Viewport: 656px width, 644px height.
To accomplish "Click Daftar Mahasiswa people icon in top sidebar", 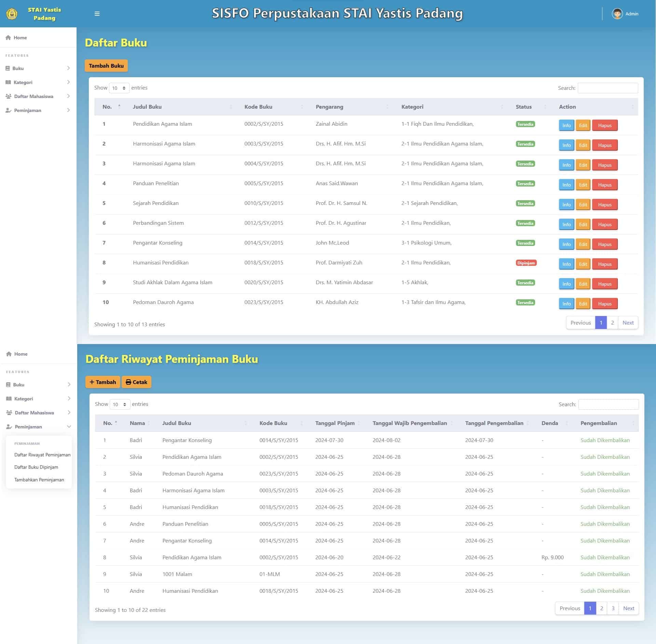I will [9, 96].
